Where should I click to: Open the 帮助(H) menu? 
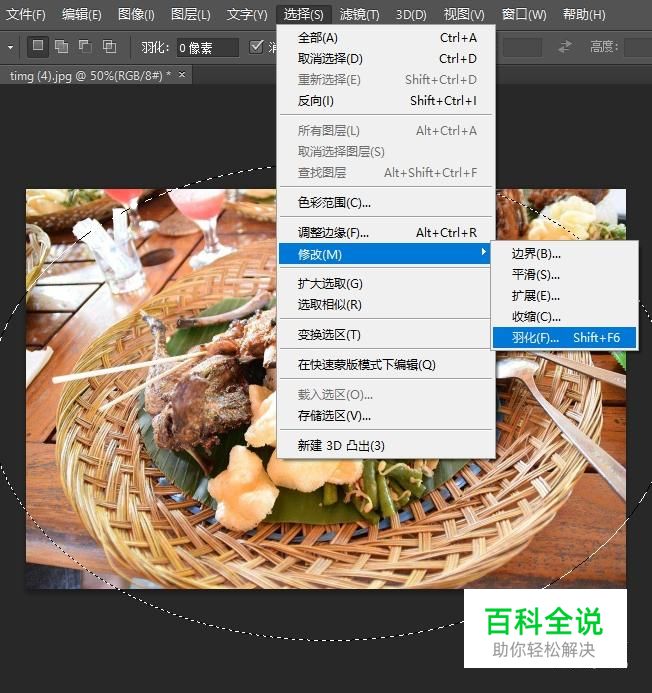(x=584, y=15)
